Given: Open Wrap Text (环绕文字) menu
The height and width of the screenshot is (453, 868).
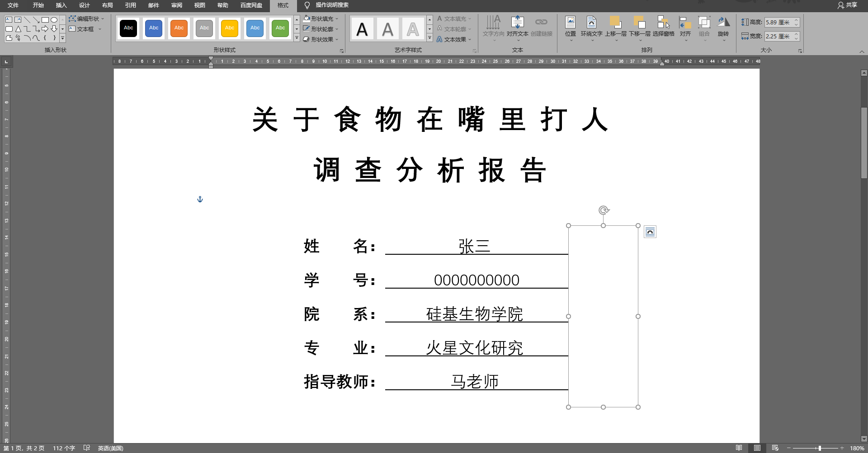Looking at the screenshot, I should 591,29.
